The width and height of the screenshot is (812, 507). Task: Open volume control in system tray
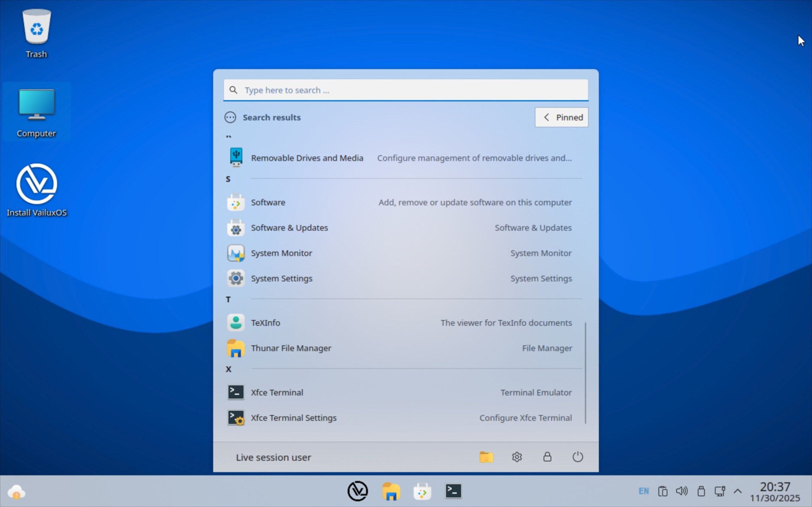tap(681, 491)
